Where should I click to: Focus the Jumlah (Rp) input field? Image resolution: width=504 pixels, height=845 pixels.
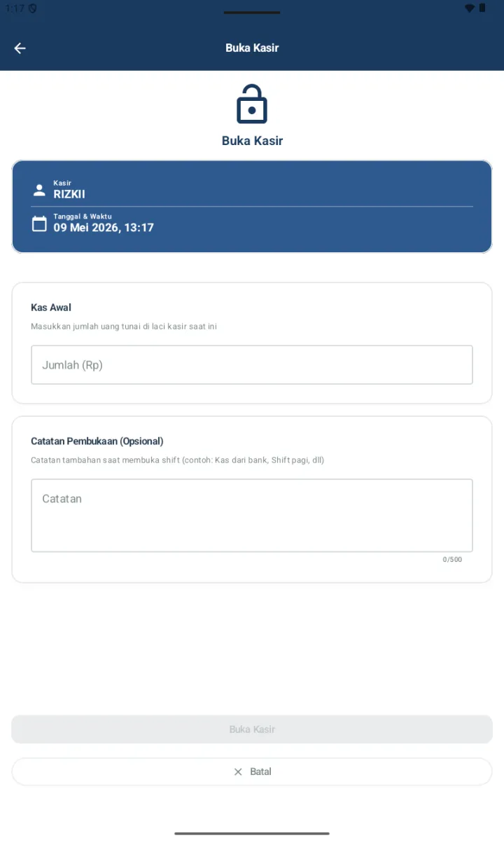tap(252, 364)
